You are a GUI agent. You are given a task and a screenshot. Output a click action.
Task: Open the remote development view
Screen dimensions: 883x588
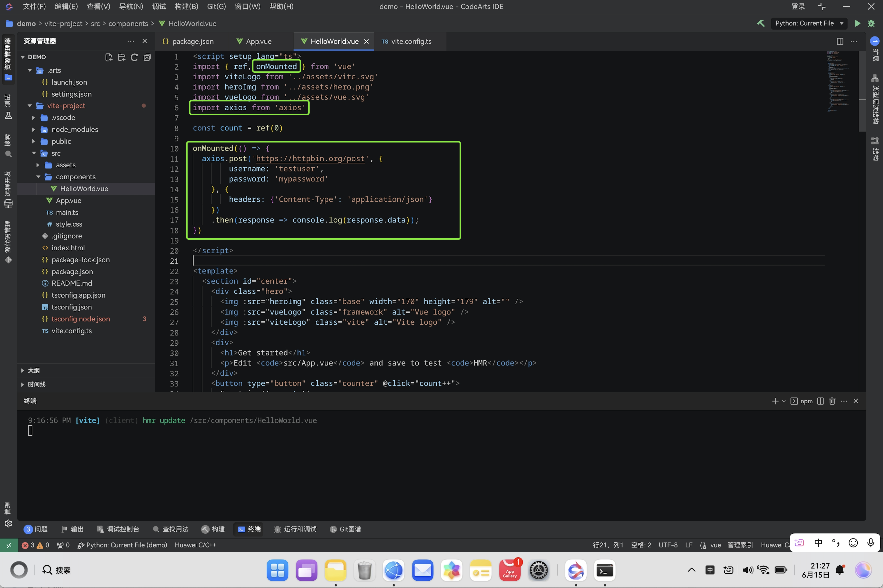8,189
